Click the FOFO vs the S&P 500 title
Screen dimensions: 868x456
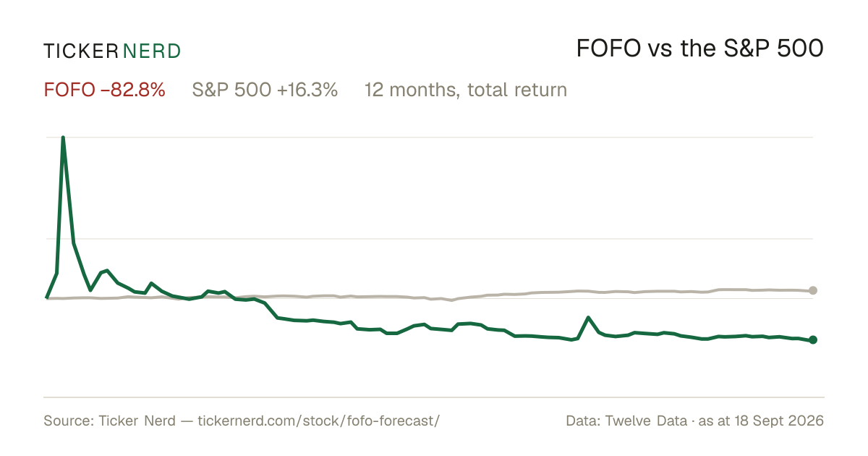pyautogui.click(x=700, y=49)
